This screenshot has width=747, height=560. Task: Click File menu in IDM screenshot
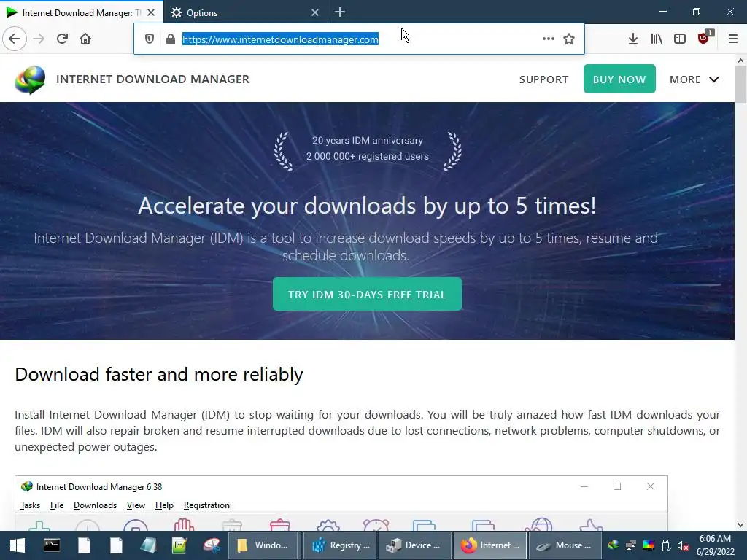pyautogui.click(x=57, y=505)
